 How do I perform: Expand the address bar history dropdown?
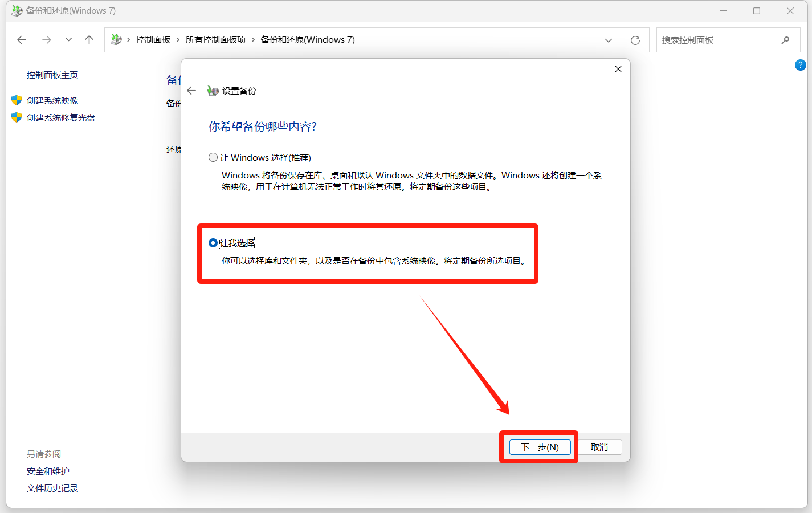click(608, 40)
